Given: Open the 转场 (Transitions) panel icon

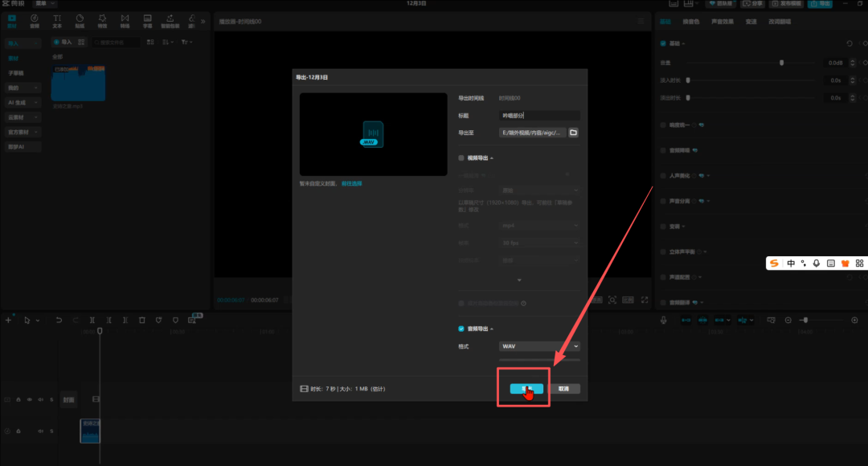Looking at the screenshot, I should tap(125, 21).
